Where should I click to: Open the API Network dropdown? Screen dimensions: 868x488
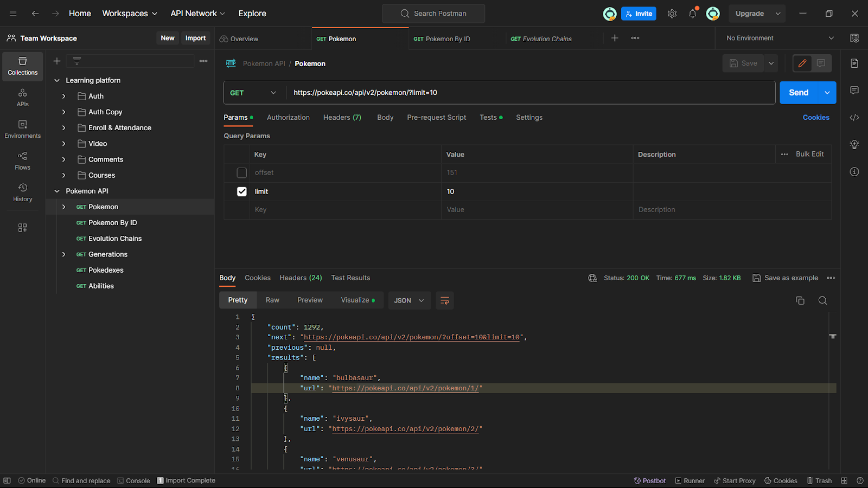[x=197, y=14]
